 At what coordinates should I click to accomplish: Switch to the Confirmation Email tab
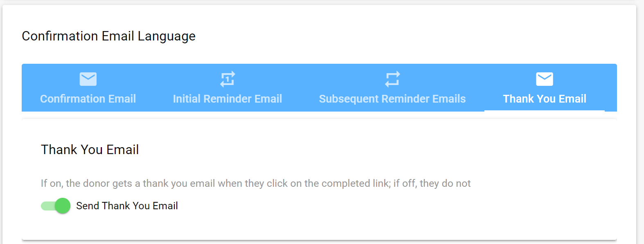point(88,87)
